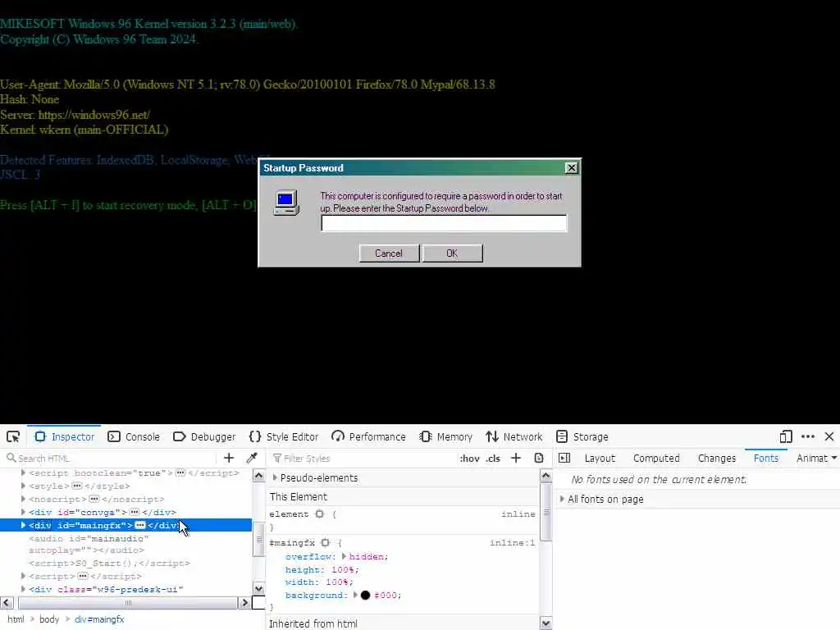This screenshot has height=630, width=840.
Task: Expand the style node
Action: (23, 486)
